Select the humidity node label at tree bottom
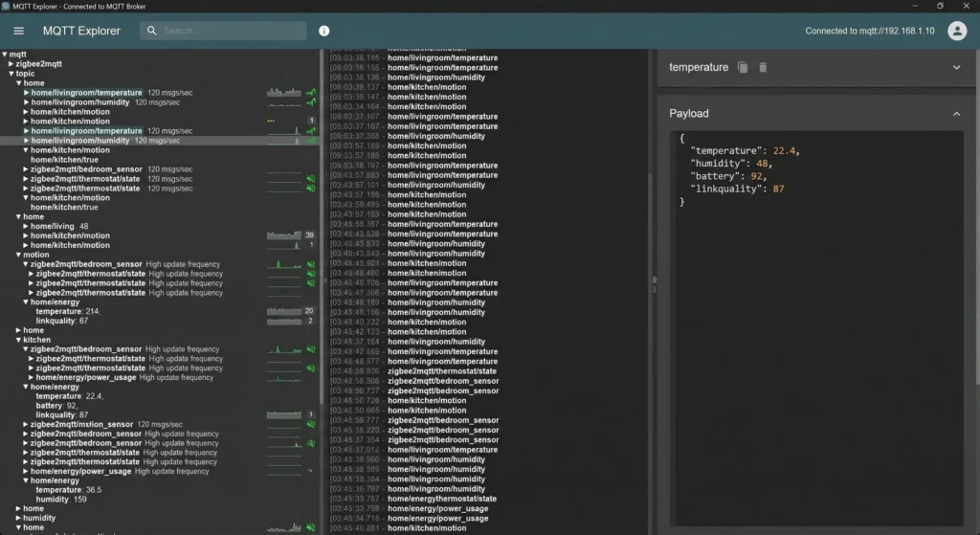The height and width of the screenshot is (535, 980). coord(39,518)
